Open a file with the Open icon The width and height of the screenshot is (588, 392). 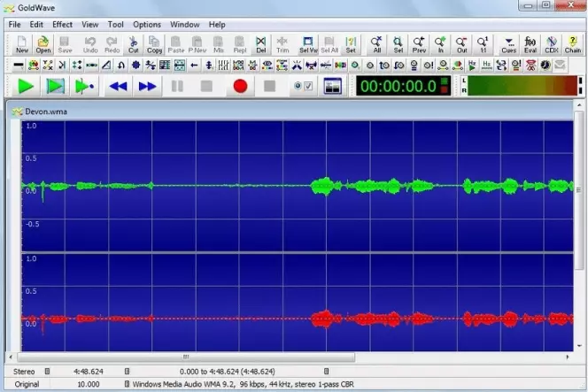[43, 44]
